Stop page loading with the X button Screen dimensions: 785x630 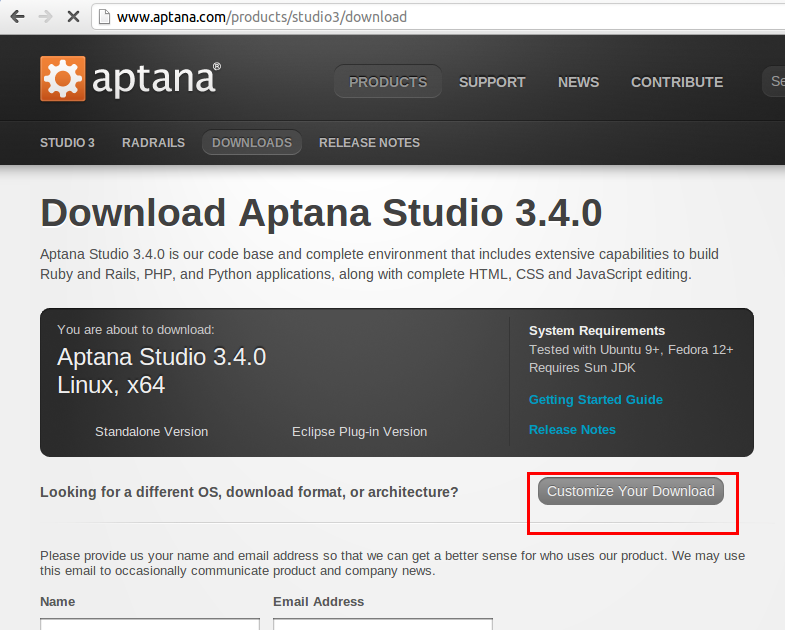(73, 17)
